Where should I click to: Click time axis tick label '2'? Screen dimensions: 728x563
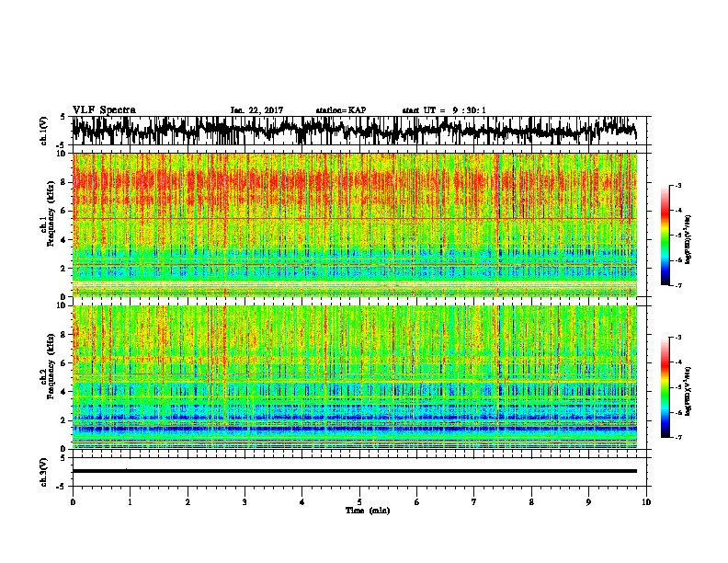188,502
